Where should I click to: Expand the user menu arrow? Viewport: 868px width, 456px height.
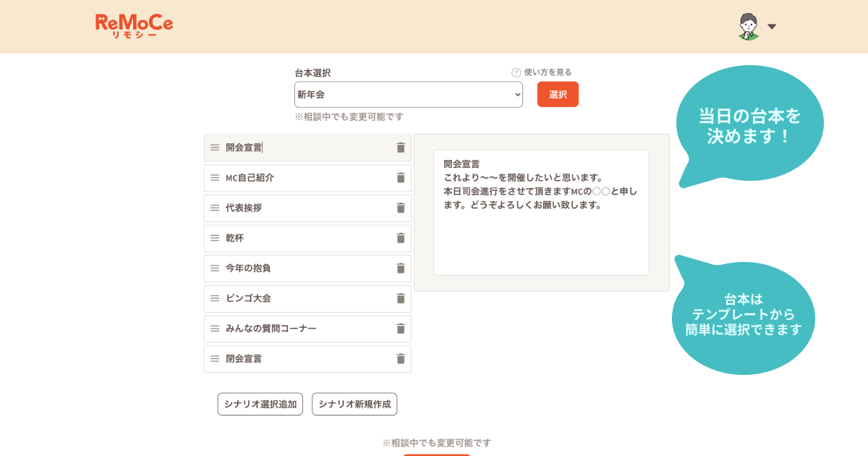coord(772,27)
